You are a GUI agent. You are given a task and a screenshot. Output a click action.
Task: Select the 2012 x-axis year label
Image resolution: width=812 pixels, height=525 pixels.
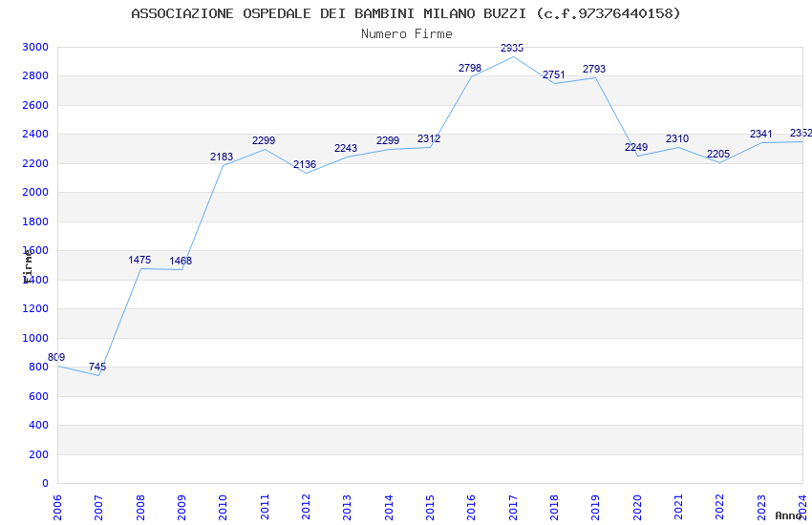click(x=306, y=508)
